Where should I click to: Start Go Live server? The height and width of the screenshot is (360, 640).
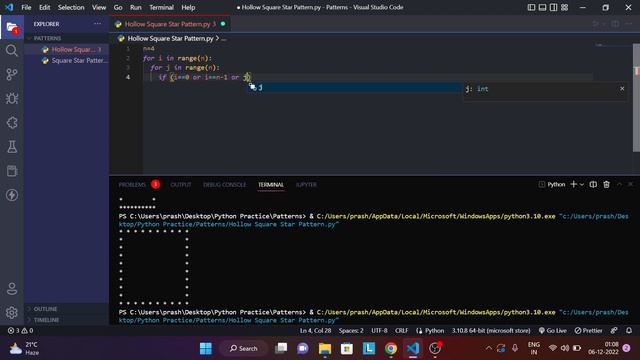tap(553, 330)
